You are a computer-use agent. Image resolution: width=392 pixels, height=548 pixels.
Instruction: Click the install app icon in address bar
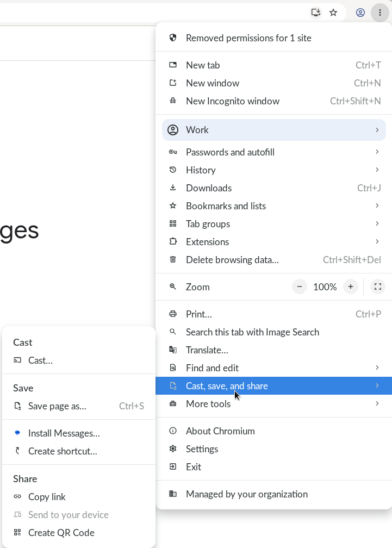point(316,13)
